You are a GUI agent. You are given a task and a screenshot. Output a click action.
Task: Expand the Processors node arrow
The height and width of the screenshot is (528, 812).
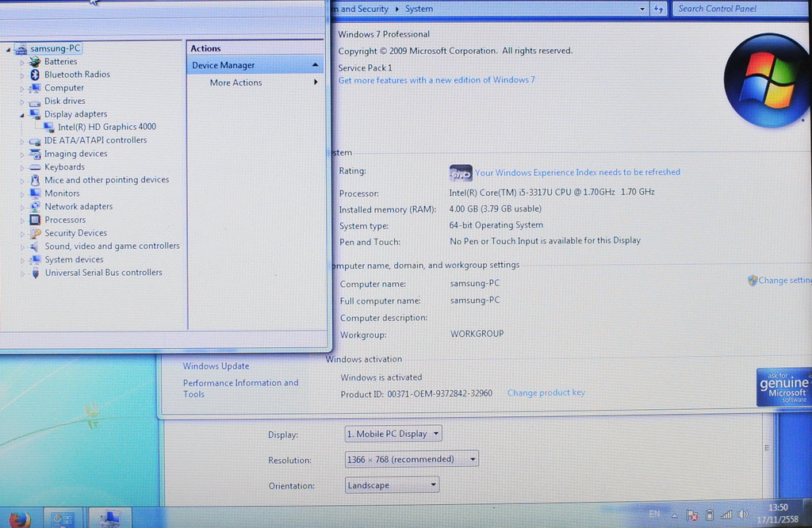21,220
